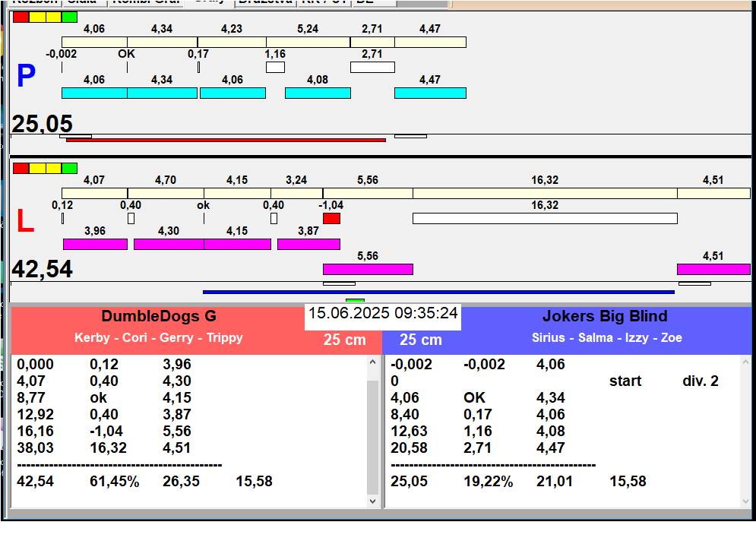Click the DumbleDogs G team name
Image resolution: width=756 pixels, height=544 pixels.
pos(159,316)
